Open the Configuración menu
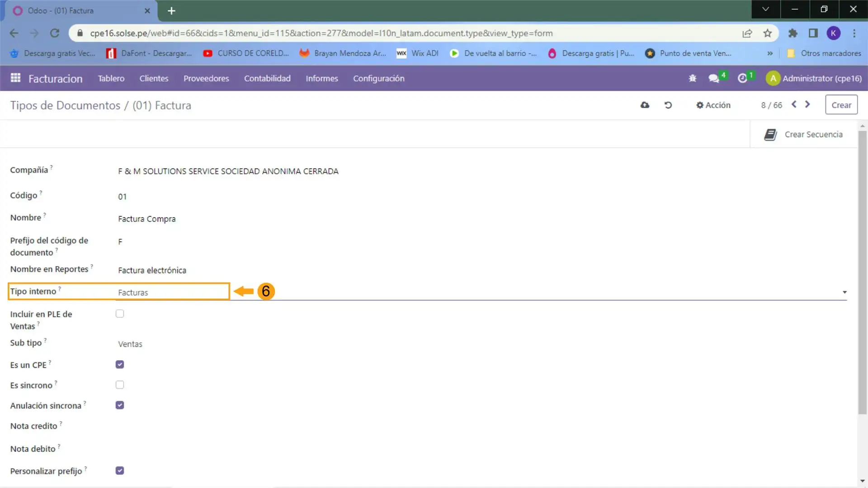 coord(379,79)
